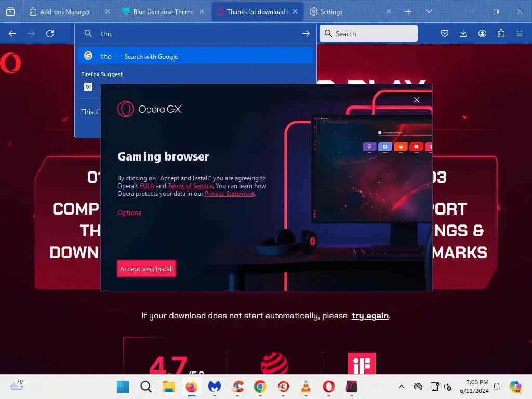Close the Thanks for downloading tab
Viewport: 532px width, 399px height.
click(295, 11)
